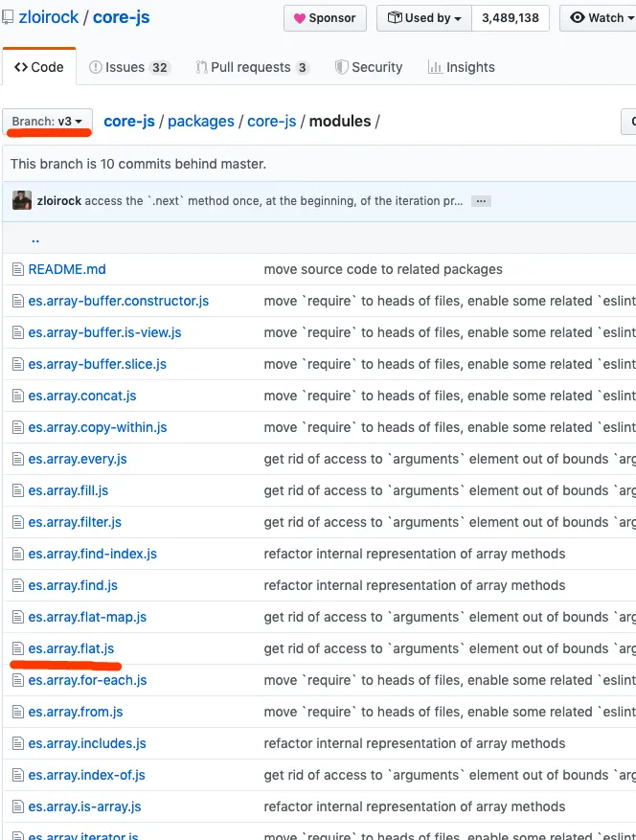This screenshot has width=636, height=840.
Task: Open es.array.for-each.js file
Action: 87,680
